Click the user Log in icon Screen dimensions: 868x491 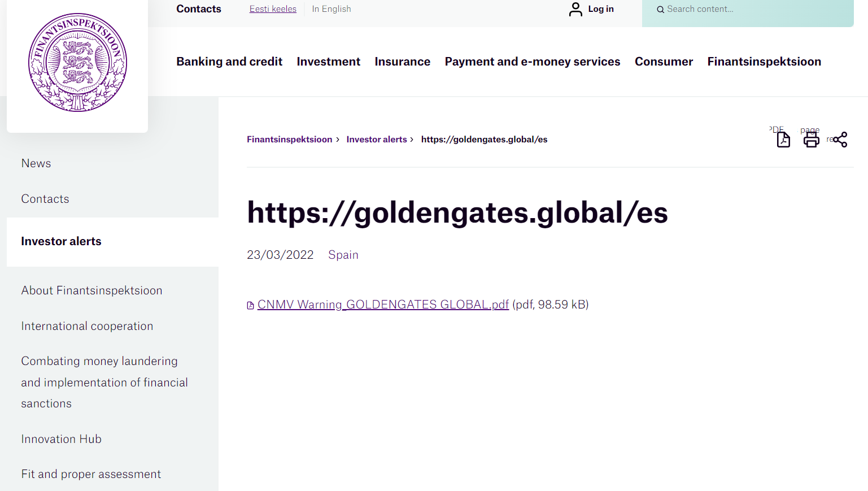tap(575, 9)
